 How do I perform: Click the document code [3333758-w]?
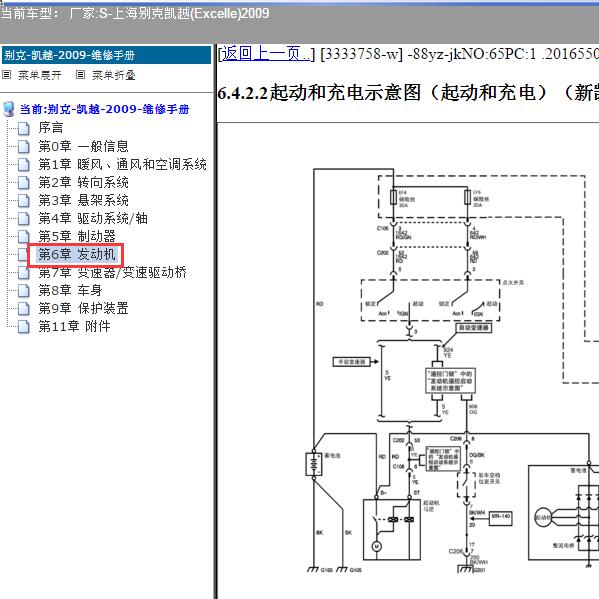[361, 54]
